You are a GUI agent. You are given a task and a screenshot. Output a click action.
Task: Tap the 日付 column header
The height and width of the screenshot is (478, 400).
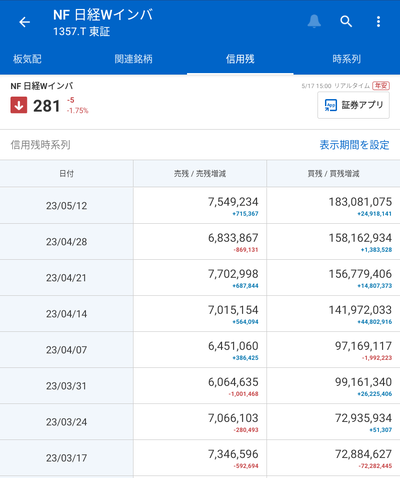point(67,173)
